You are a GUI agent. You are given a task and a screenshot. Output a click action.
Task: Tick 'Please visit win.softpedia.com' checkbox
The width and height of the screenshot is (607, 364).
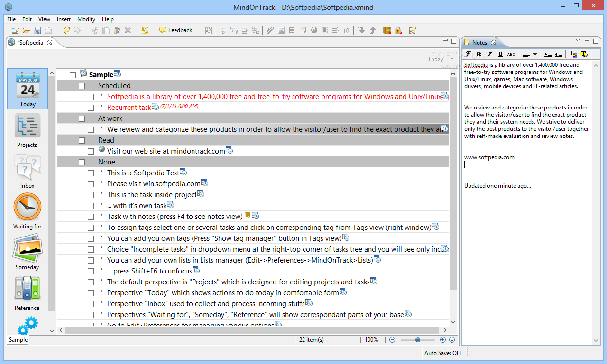click(x=91, y=184)
